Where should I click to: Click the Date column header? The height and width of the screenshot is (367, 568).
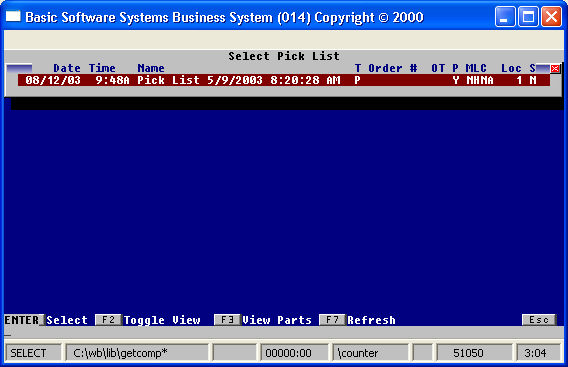tap(67, 68)
